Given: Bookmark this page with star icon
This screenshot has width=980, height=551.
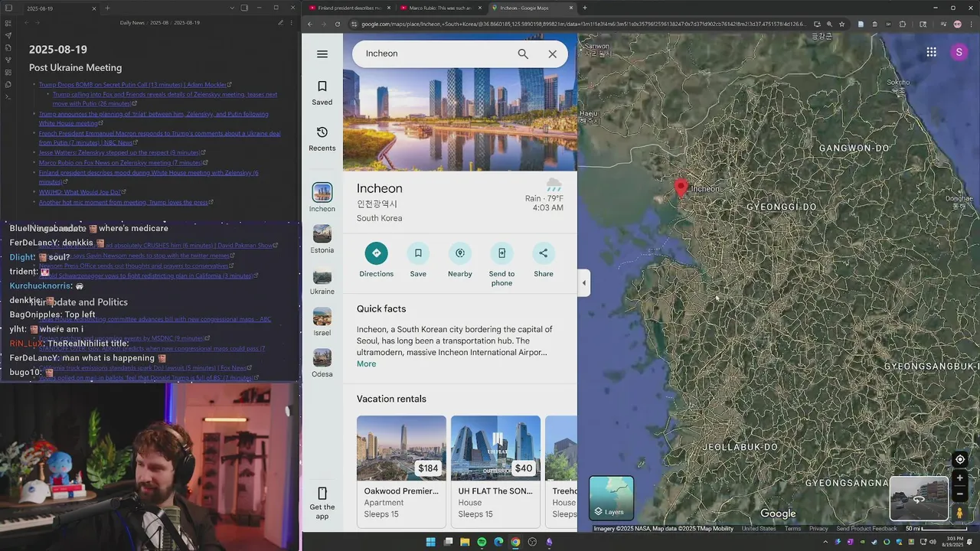Looking at the screenshot, I should 842,24.
